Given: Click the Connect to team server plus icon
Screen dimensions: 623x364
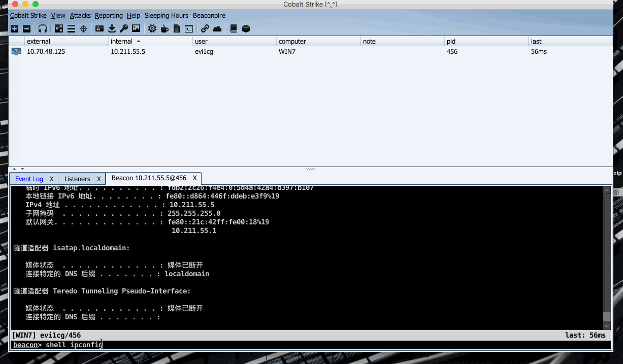Looking at the screenshot, I should [x=15, y=29].
